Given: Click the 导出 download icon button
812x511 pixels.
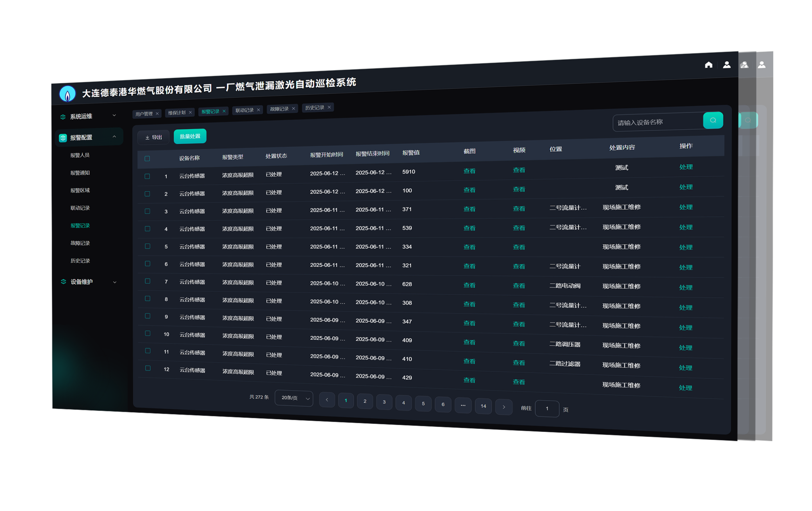Looking at the screenshot, I should pos(154,138).
